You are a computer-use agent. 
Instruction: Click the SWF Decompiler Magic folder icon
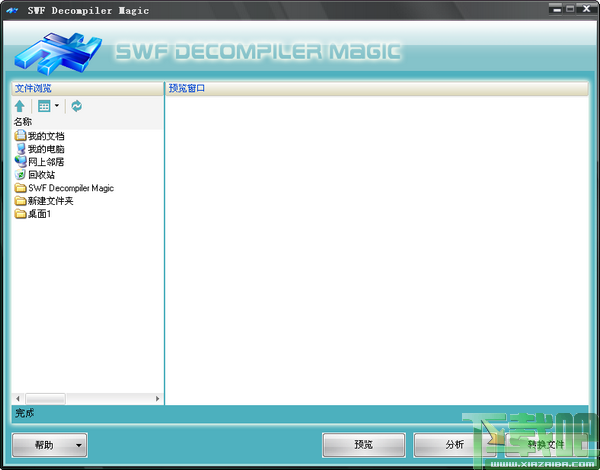click(20, 188)
